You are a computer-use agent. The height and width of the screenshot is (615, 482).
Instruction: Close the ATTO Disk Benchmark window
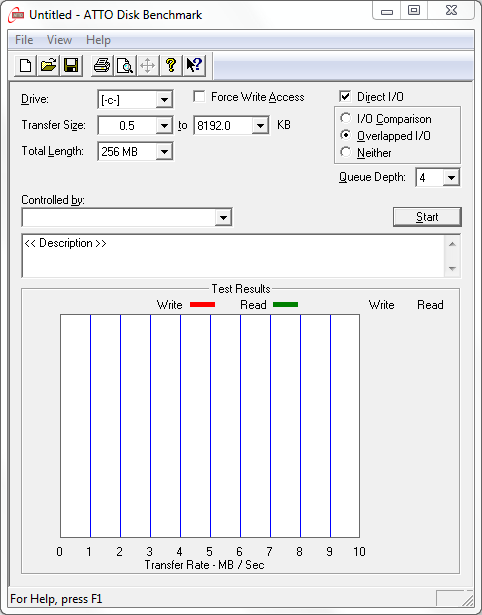pos(451,11)
